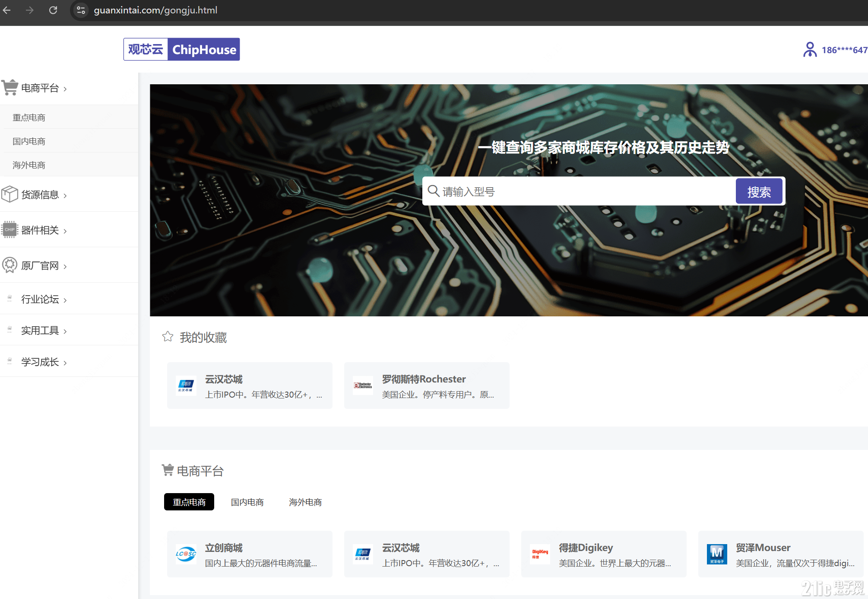Open the 罗彻斯特Rochester favorite card title
This screenshot has width=868, height=599.
click(x=424, y=379)
